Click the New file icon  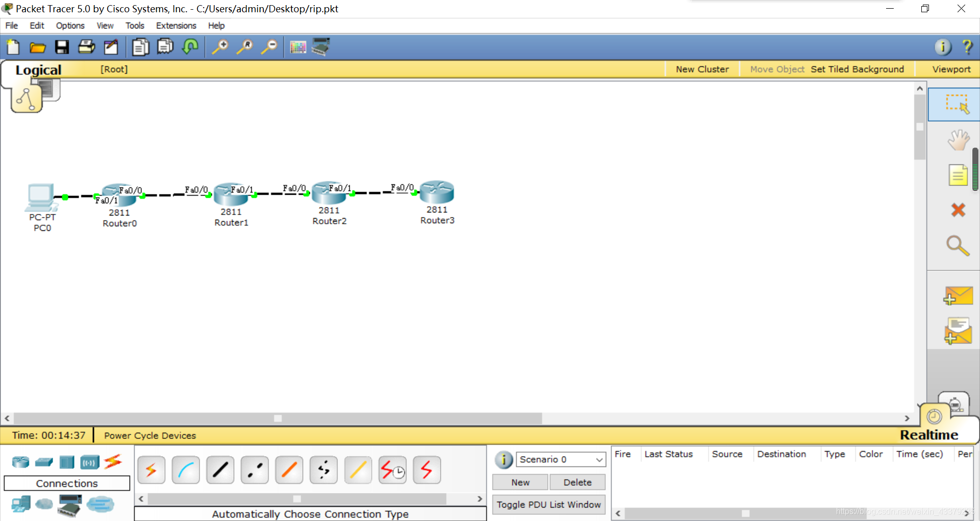tap(13, 47)
